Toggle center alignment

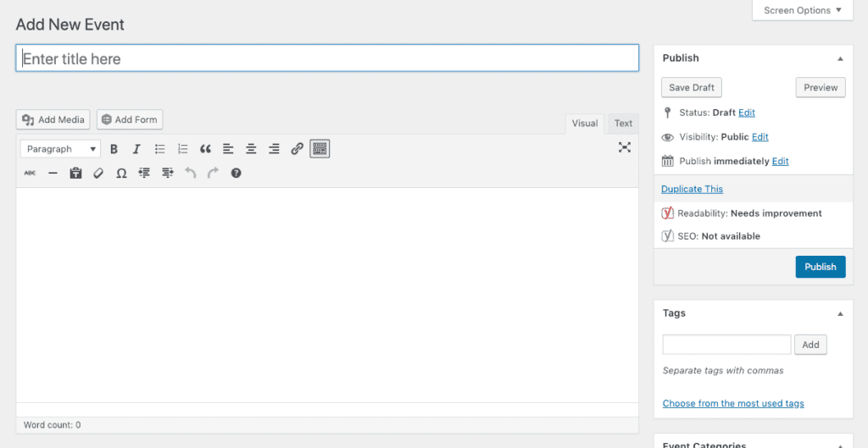(x=251, y=149)
